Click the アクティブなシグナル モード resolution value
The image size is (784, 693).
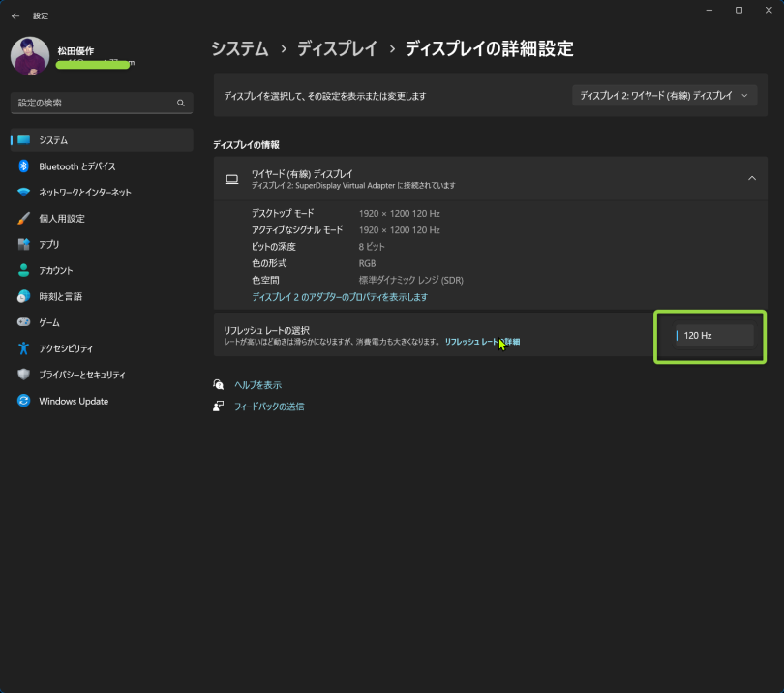(400, 230)
